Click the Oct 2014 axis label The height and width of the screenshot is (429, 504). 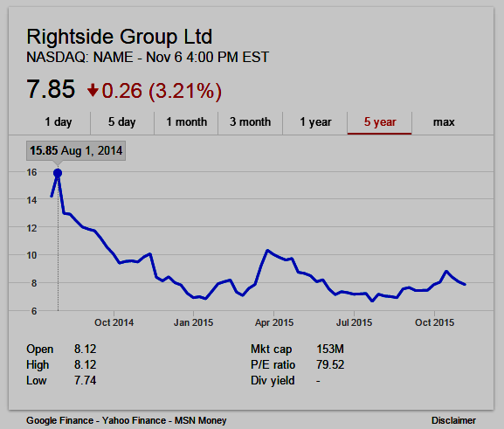tap(114, 322)
